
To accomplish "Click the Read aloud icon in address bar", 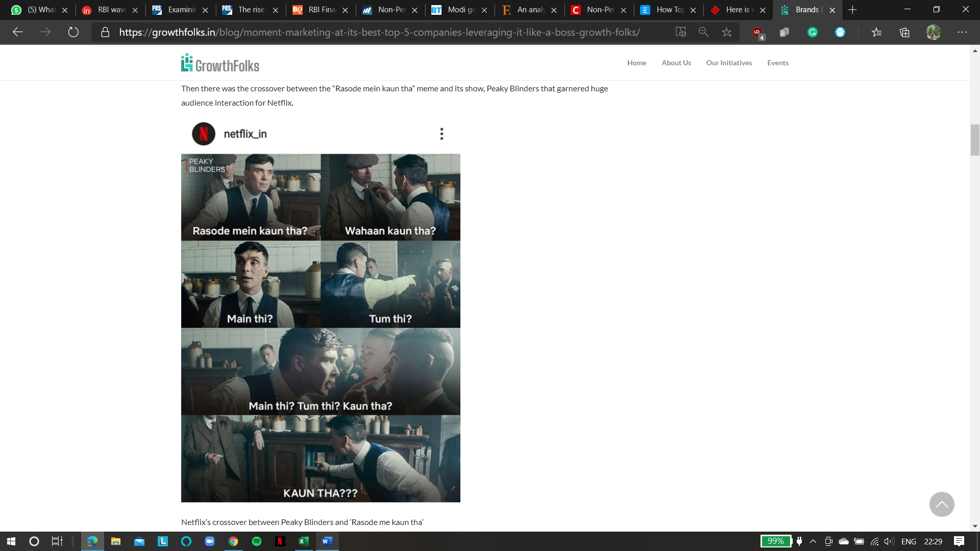I will click(x=680, y=32).
